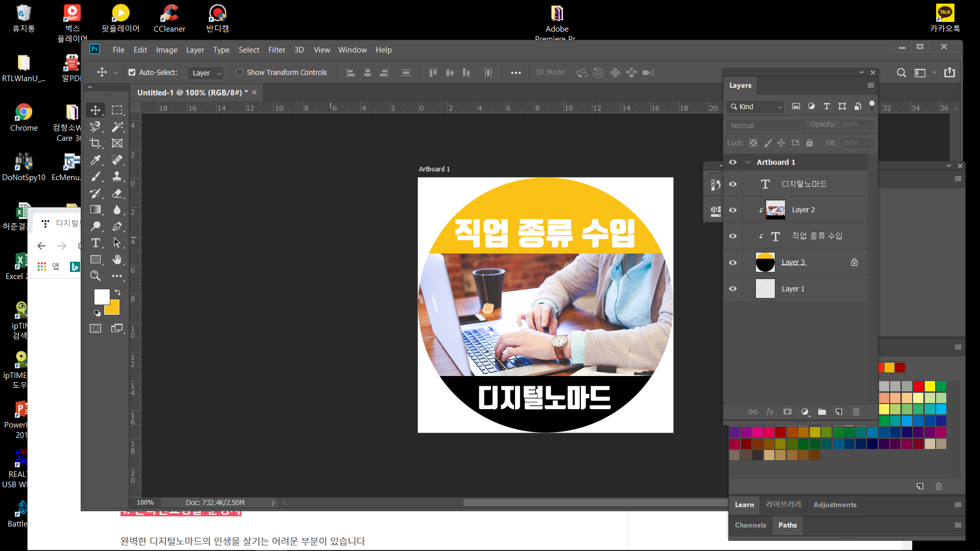Screen dimensions: 980x551
Task: Click the more align options ellipsis
Action: pos(516,73)
